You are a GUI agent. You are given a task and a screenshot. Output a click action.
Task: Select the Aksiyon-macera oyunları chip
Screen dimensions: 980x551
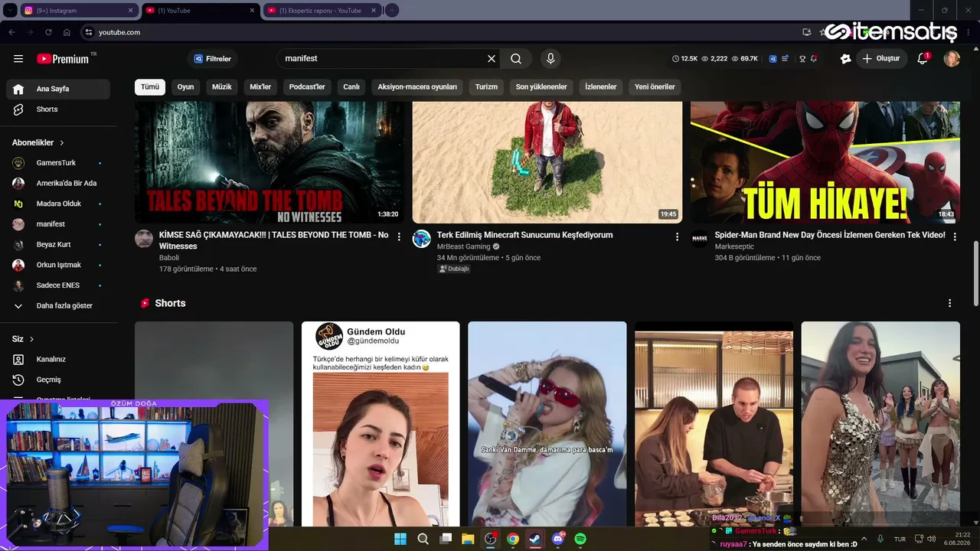[x=417, y=87]
